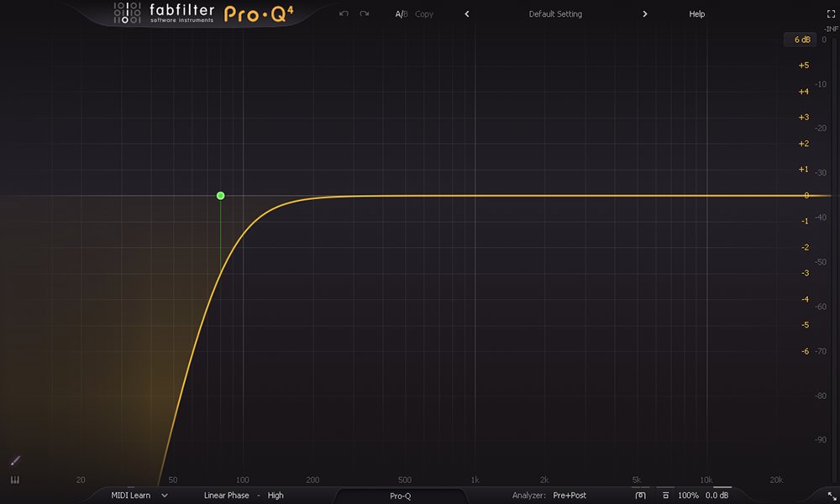The width and height of the screenshot is (840, 504).
Task: Toggle the A/B comparison button
Action: pos(402,14)
